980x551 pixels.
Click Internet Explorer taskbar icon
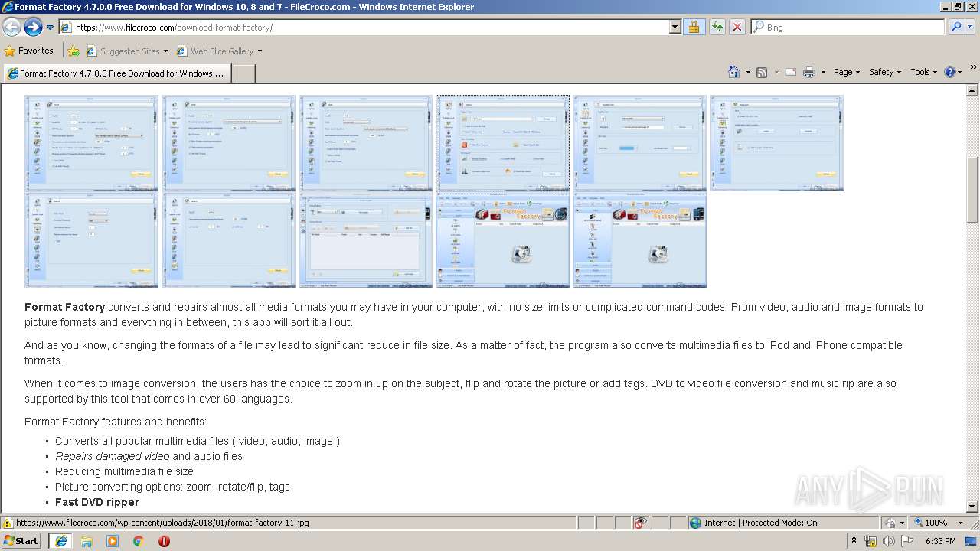coord(60,540)
